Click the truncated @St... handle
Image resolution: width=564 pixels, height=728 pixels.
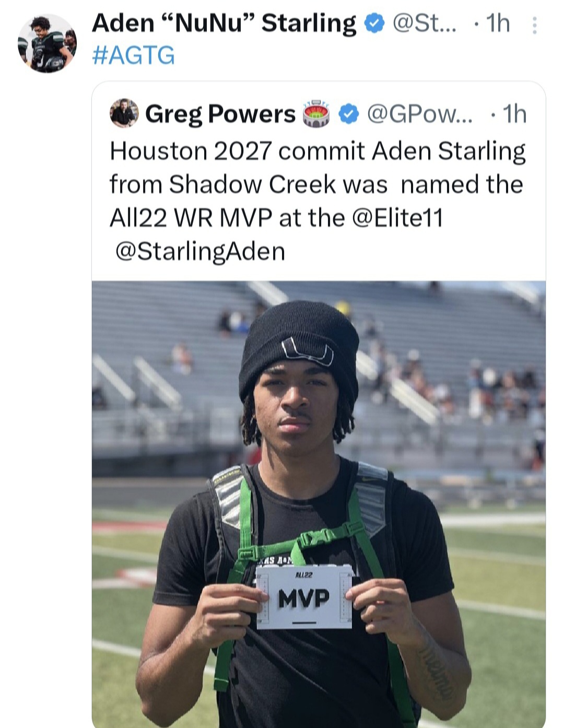(424, 24)
